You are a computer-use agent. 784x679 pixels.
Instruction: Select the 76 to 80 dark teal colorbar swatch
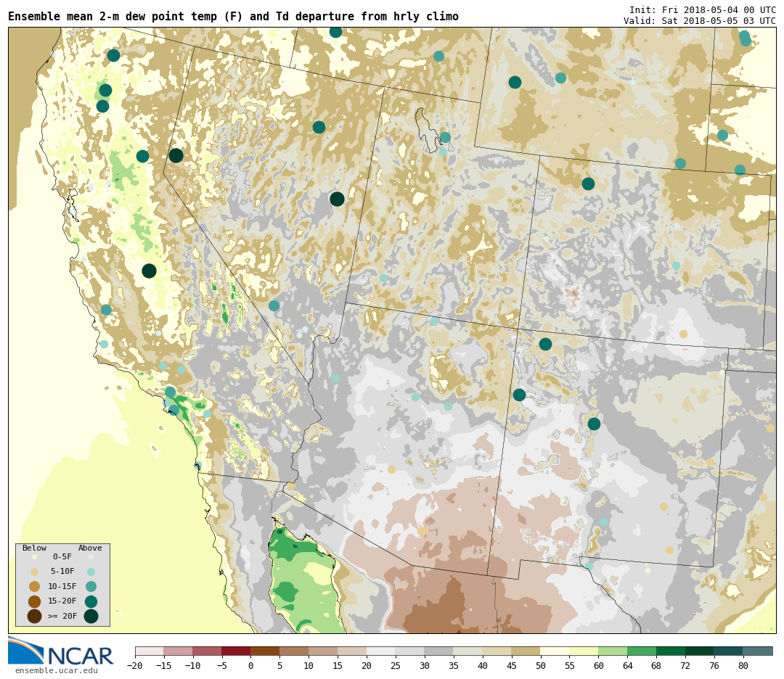tap(728, 651)
